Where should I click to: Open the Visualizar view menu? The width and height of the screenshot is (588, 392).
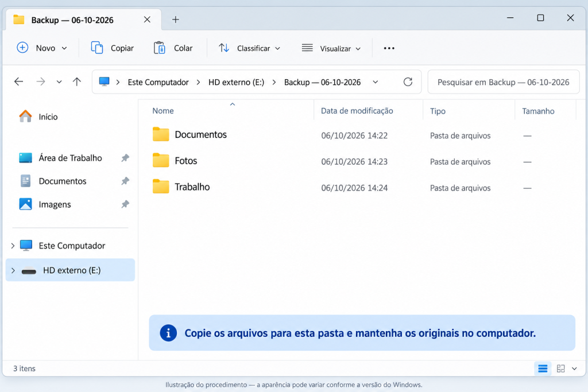pyautogui.click(x=331, y=48)
